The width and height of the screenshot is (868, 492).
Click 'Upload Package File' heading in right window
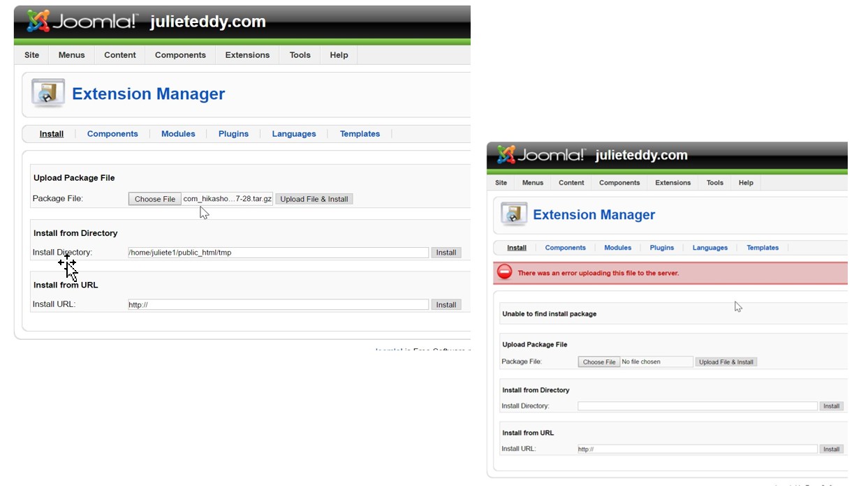tap(534, 345)
